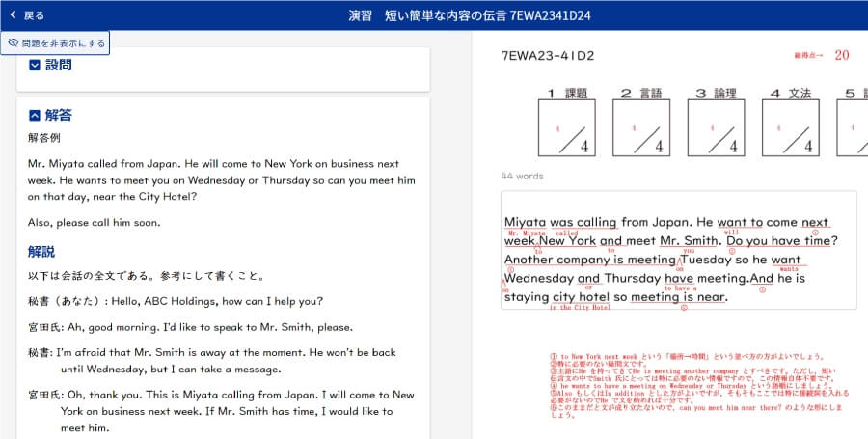This screenshot has width=868, height=439.
Task: Click the student answer line 'Miyata was calling from Japan'
Action: coord(666,222)
